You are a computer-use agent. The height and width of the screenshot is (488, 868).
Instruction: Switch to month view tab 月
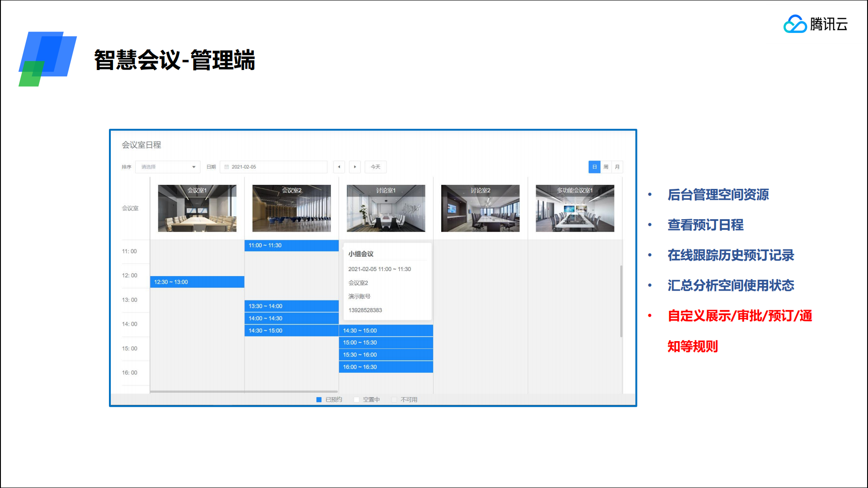pos(617,167)
